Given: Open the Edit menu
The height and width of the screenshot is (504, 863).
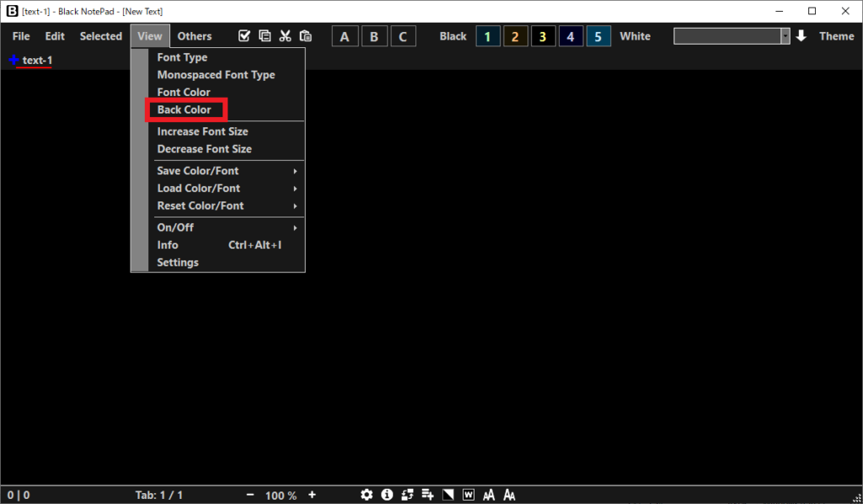Looking at the screenshot, I should pos(55,35).
